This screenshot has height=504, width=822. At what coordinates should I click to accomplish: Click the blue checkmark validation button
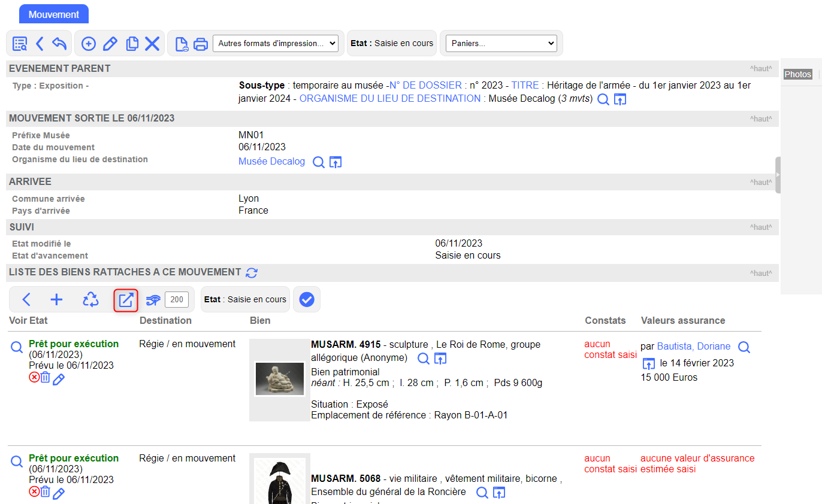307,300
